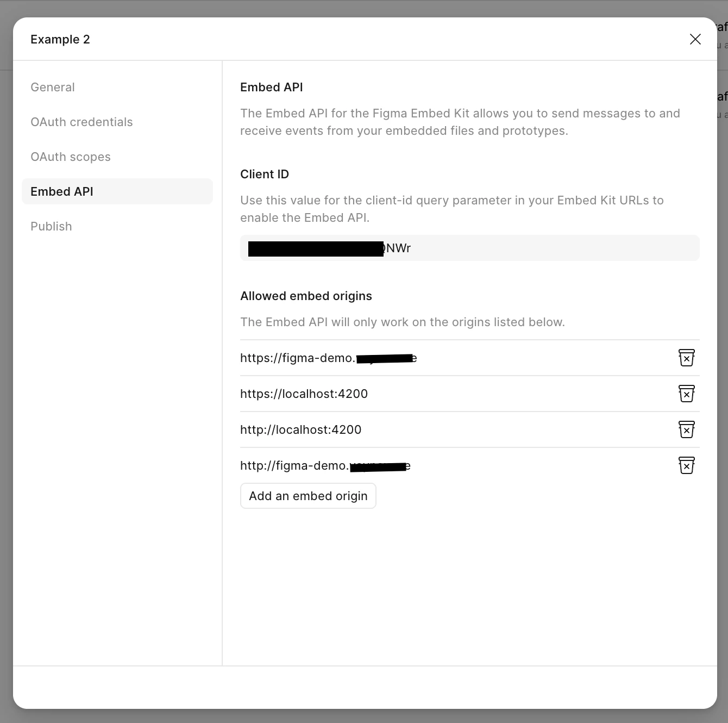Remove http://localhost:4200 using its delete icon
The image size is (728, 723).
pos(687,429)
